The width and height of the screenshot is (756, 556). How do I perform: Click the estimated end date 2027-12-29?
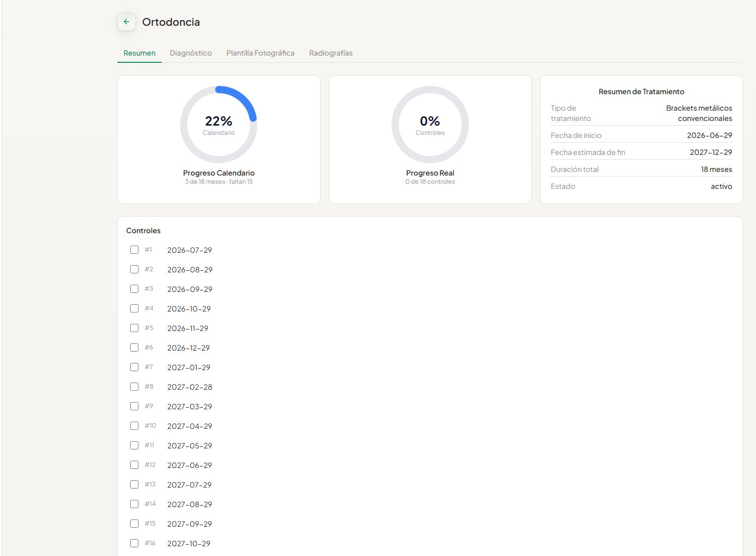click(x=711, y=152)
